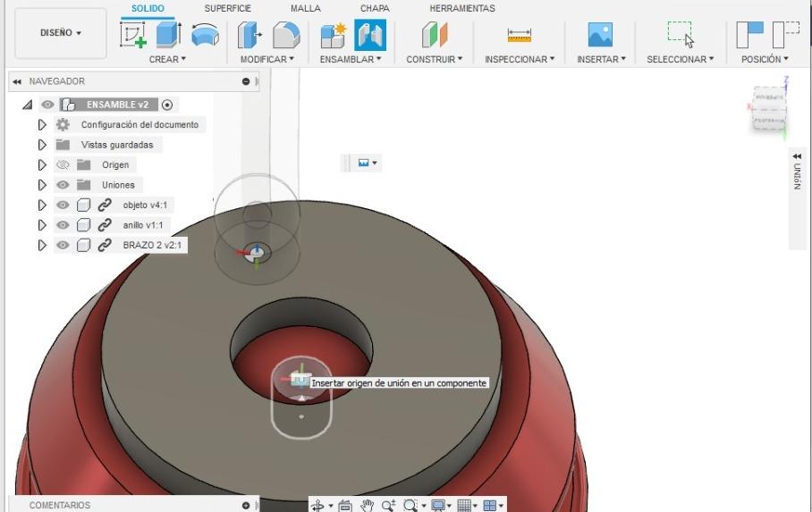Hide the anillo v1:1 component
Screen dimensions: 812x512
63,225
